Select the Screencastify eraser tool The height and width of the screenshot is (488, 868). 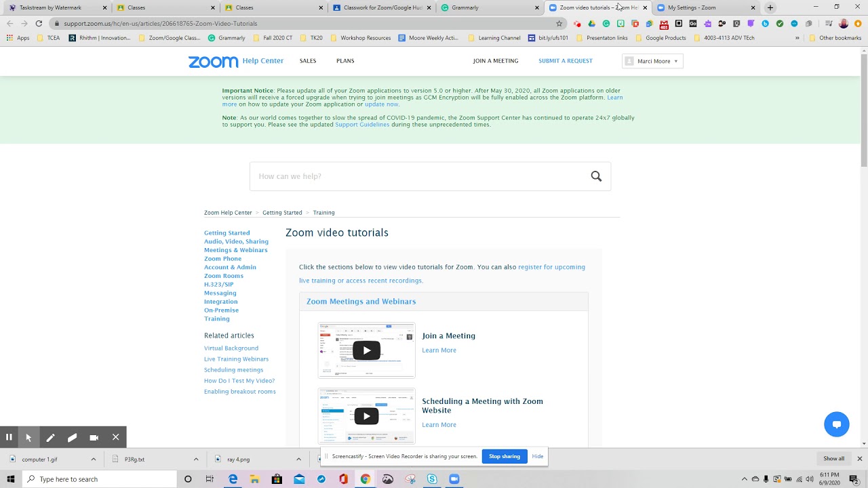(72, 437)
